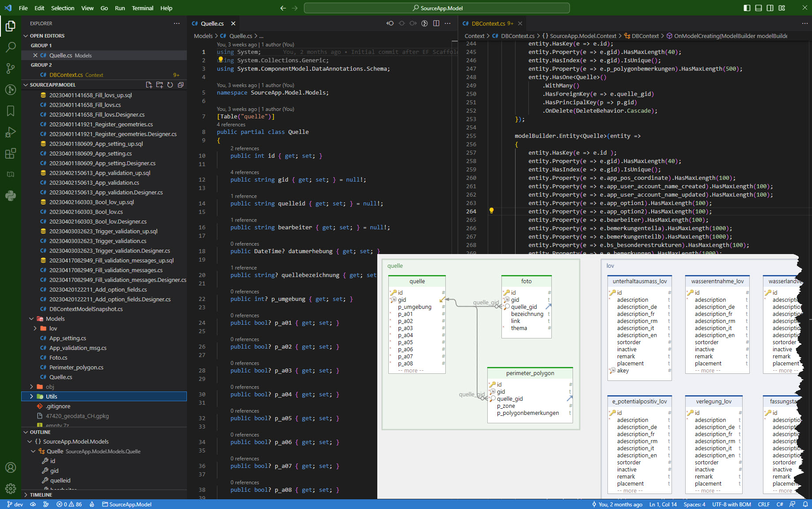Click the New File icon in Explorer
Image resolution: width=812 pixels, height=509 pixels.
click(x=149, y=85)
